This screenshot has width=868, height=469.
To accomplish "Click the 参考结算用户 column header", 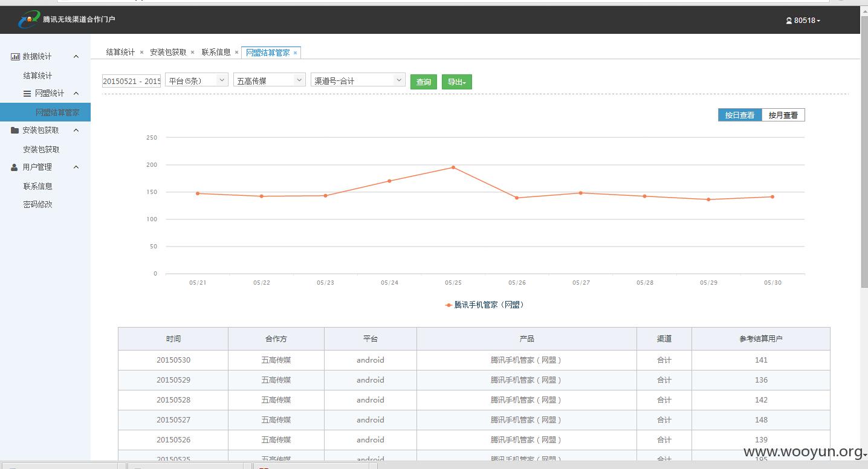I will point(761,338).
